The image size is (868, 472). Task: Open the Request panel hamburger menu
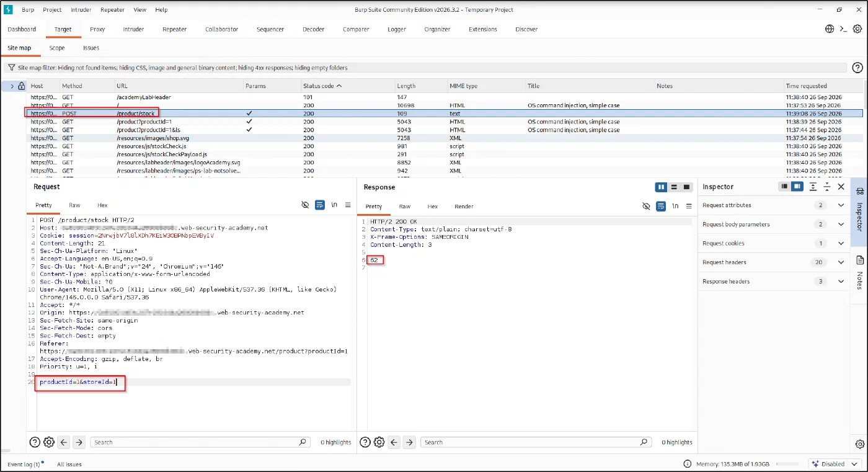click(348, 205)
